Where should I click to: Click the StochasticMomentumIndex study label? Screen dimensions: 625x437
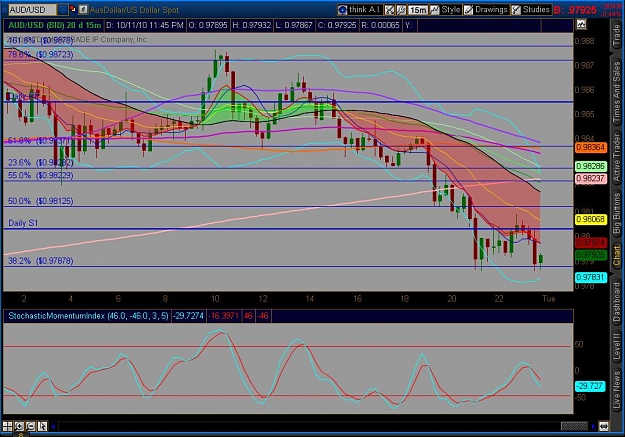[x=88, y=316]
